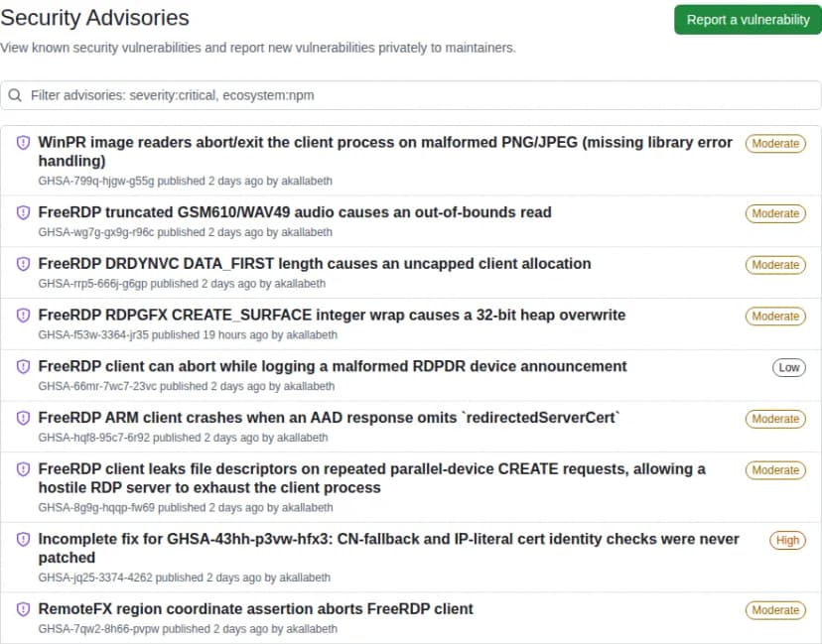This screenshot has height=644, width=822.
Task: Click shield icon beside RemoteFX region advisory
Action: coord(23,609)
